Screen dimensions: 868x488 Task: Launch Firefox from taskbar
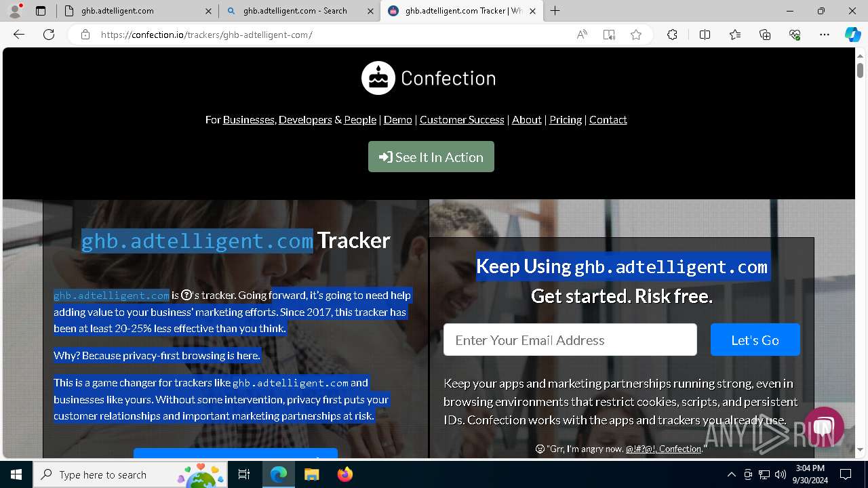344,474
